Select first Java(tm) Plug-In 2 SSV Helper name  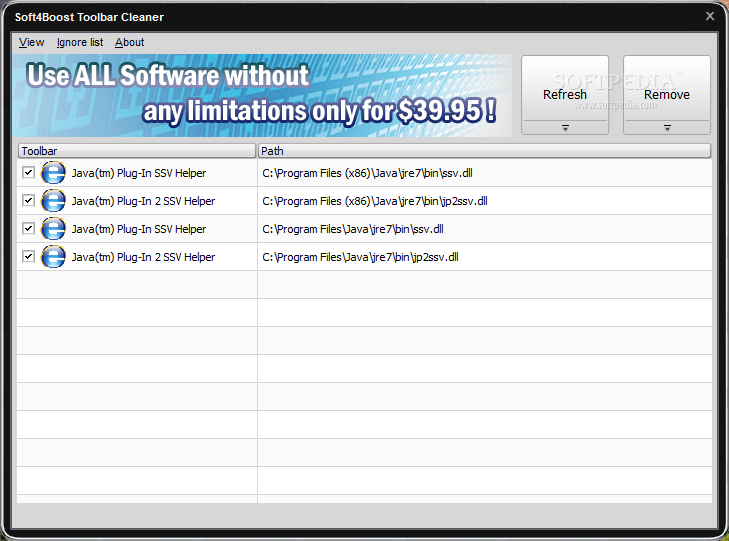143,201
